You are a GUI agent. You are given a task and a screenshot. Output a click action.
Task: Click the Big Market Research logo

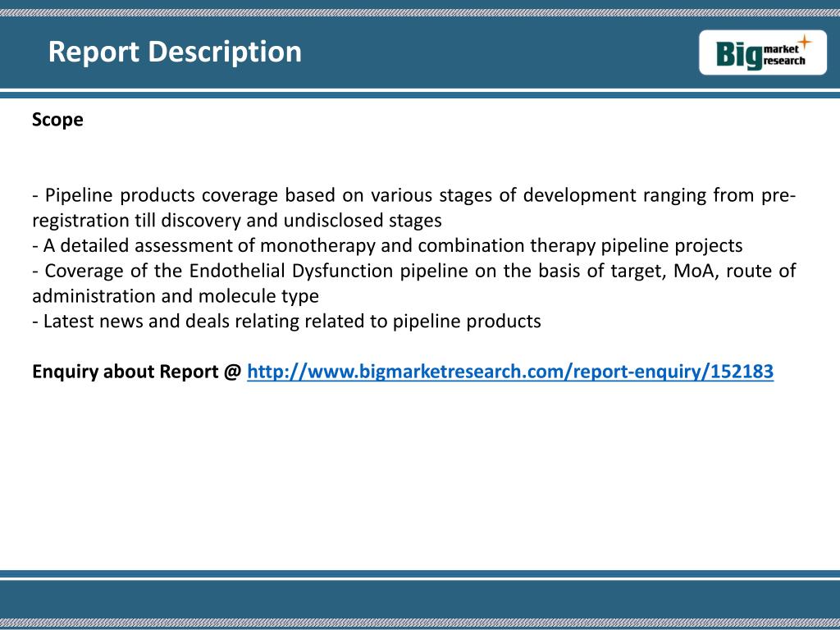pyautogui.click(x=763, y=52)
